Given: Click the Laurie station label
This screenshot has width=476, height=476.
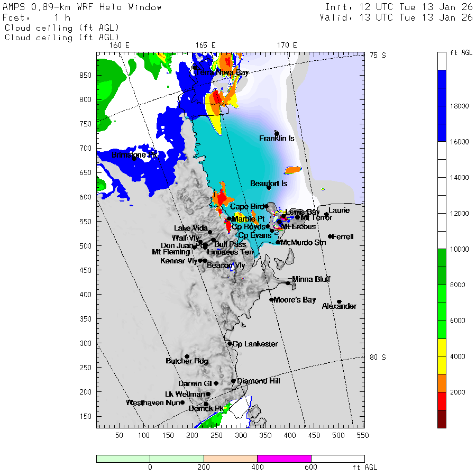Looking at the screenshot, I should pos(339,210).
